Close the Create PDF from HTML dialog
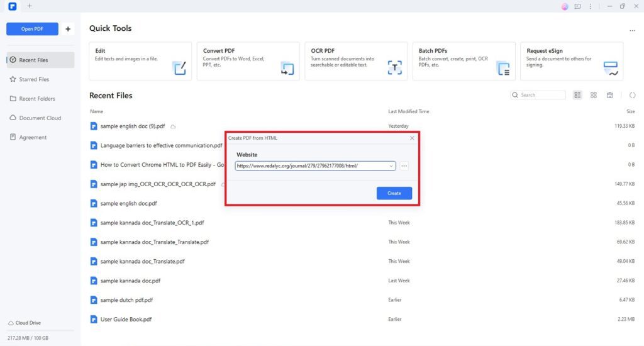644x346 pixels. pos(412,138)
